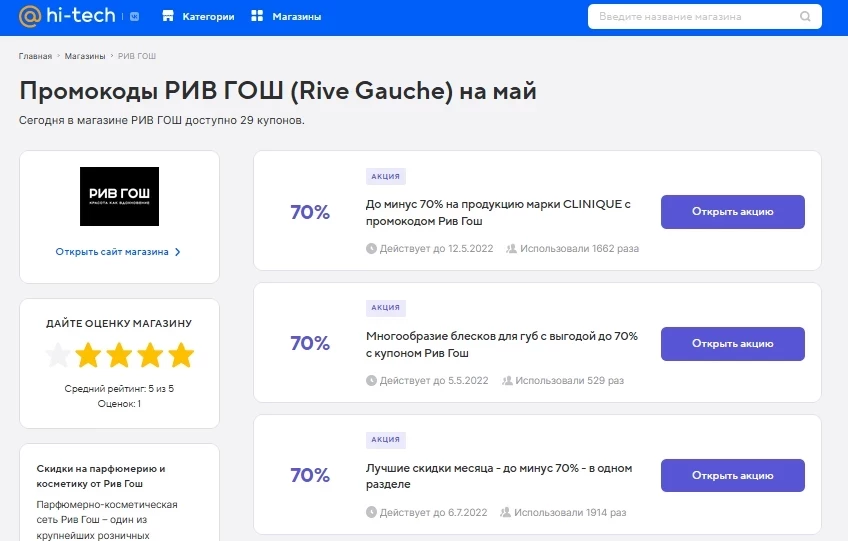Click the hi-tech @ logo
848x541 pixels.
click(x=67, y=16)
